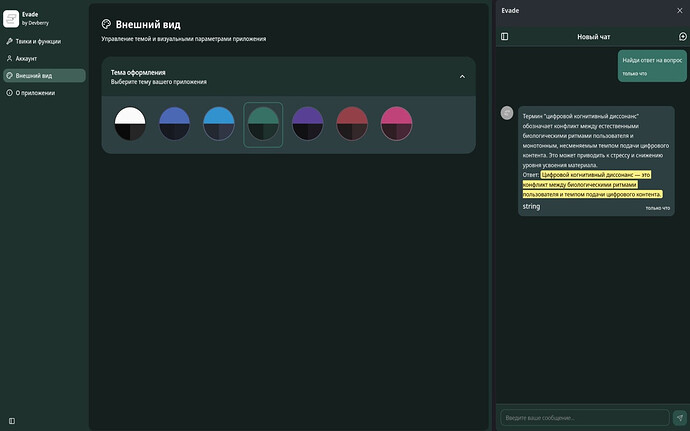The height and width of the screenshot is (431, 690).
Task: Choose the pink theme swatch
Action: point(396,124)
